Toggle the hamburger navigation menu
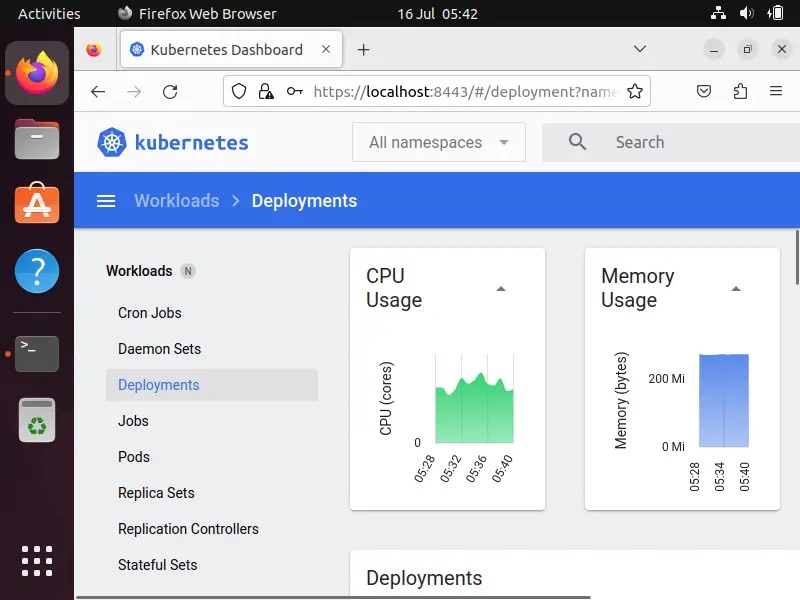Image resolution: width=800 pixels, height=600 pixels. 106,201
